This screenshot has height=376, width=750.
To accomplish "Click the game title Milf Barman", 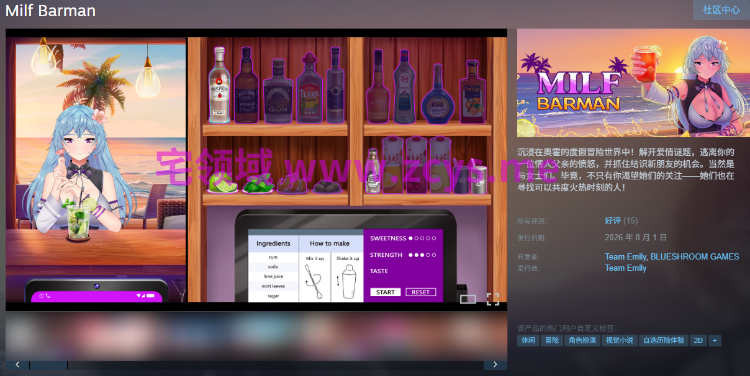I will [50, 11].
